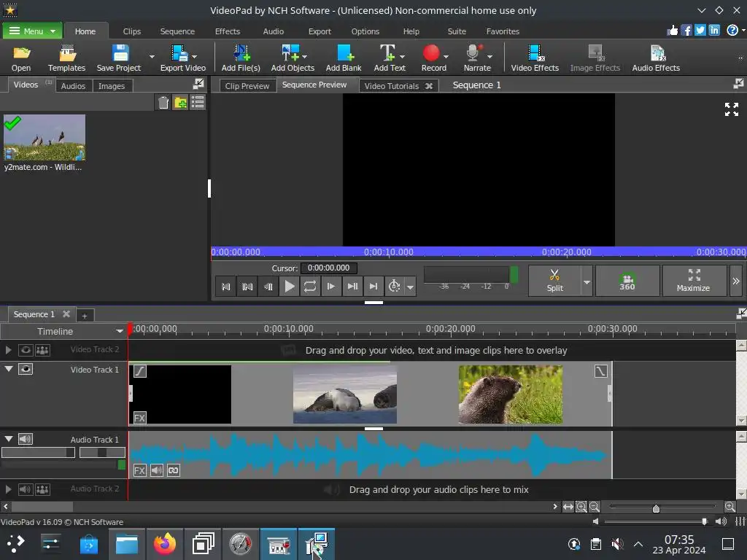Delete selected clip with the trash bin icon
Viewport: 747px width, 560px height.
tap(163, 102)
